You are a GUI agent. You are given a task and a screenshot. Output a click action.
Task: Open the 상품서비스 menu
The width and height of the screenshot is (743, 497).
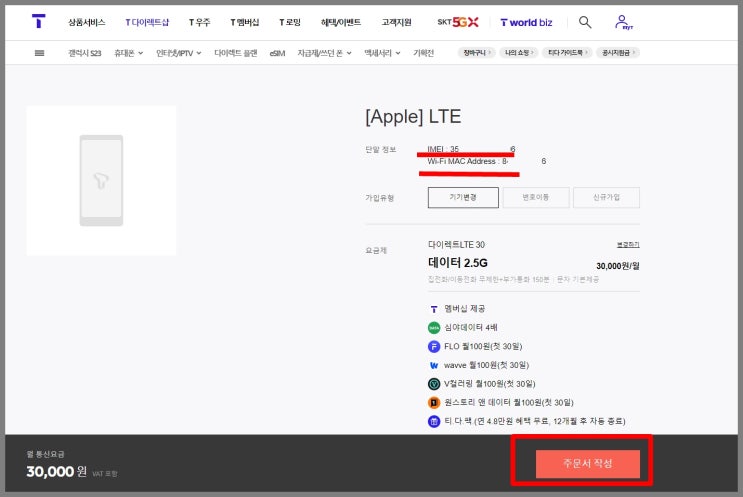[87, 22]
